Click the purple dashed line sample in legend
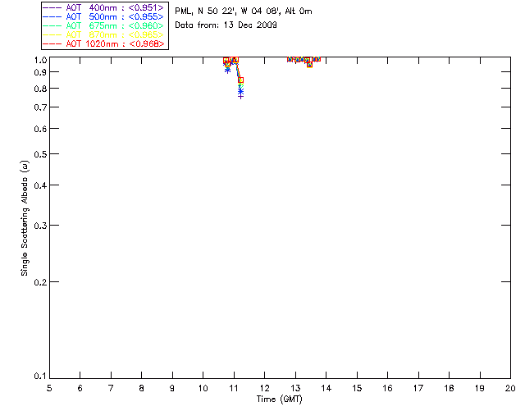The width and height of the screenshot is (525, 420). point(52,7)
